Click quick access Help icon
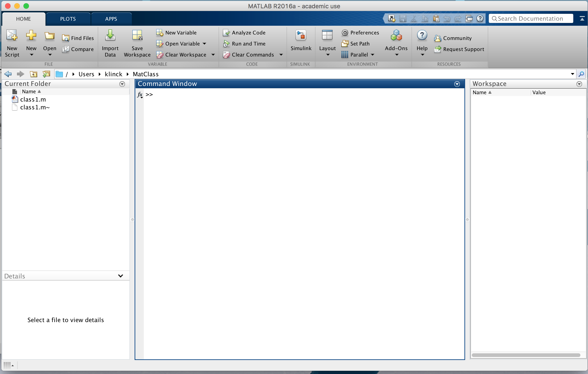Image resolution: width=588 pixels, height=374 pixels. click(x=480, y=19)
